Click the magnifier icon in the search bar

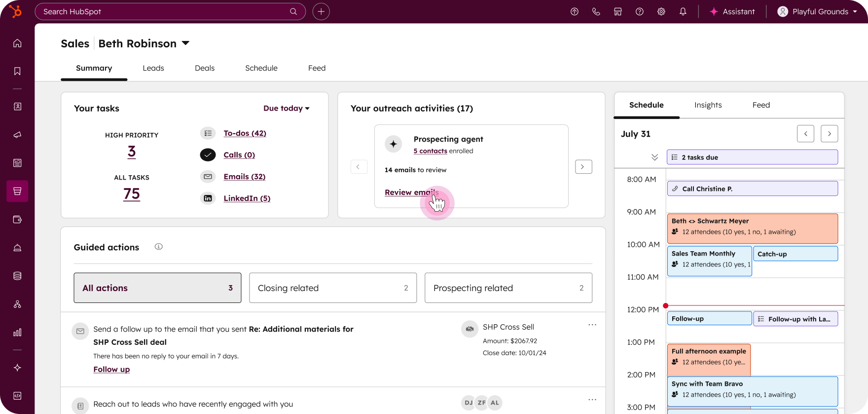coord(293,11)
